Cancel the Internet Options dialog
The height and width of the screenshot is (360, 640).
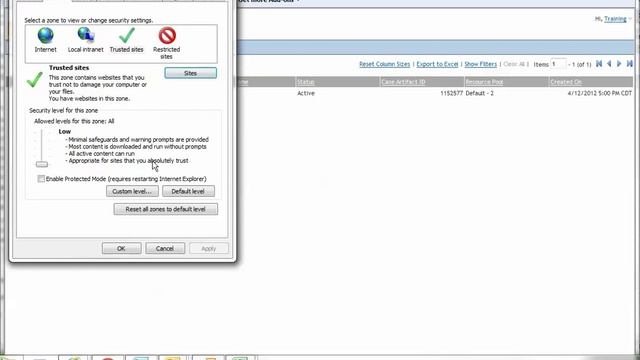tap(165, 249)
